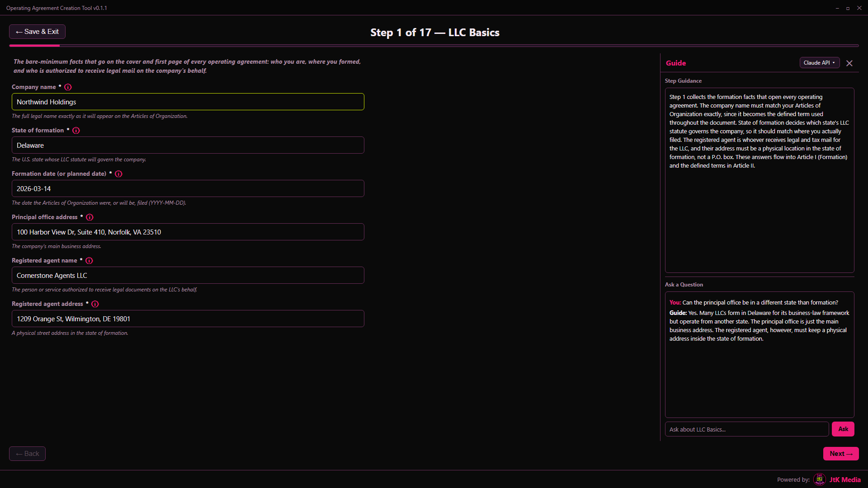868x488 pixels.
Task: Go to the Next step
Action: coord(841,454)
